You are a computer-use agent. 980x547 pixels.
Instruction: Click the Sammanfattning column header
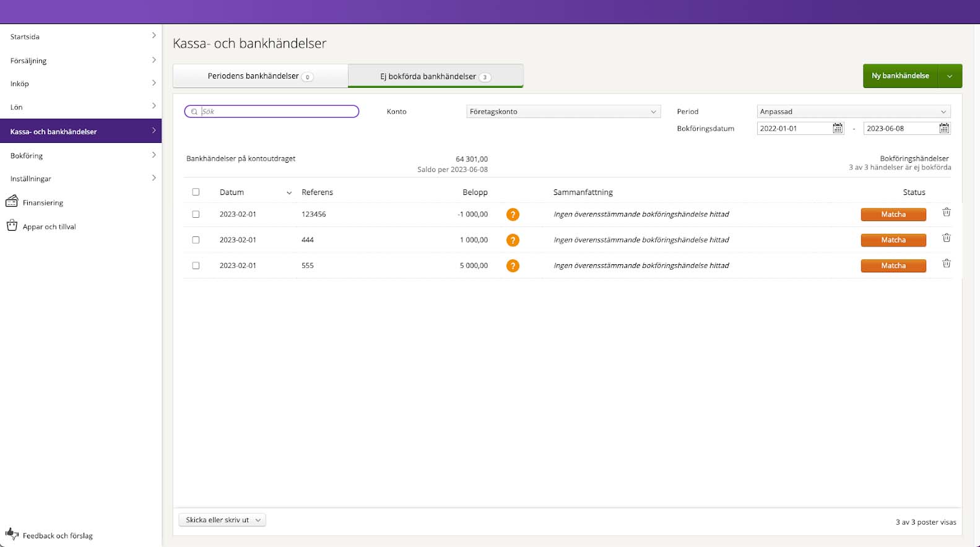tap(583, 192)
